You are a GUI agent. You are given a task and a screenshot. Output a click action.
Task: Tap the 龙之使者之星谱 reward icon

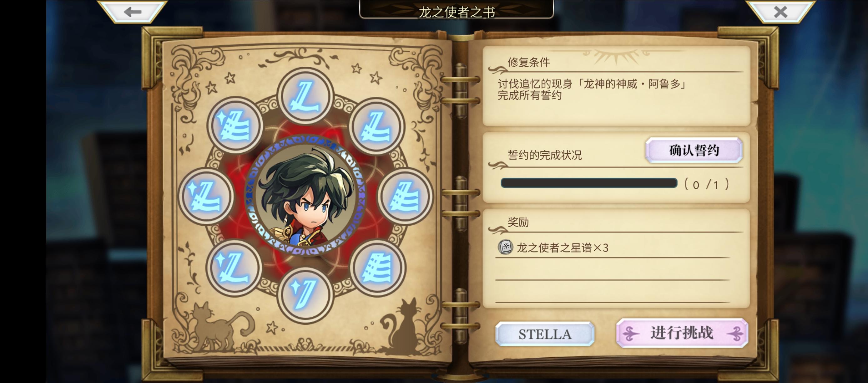tap(505, 248)
